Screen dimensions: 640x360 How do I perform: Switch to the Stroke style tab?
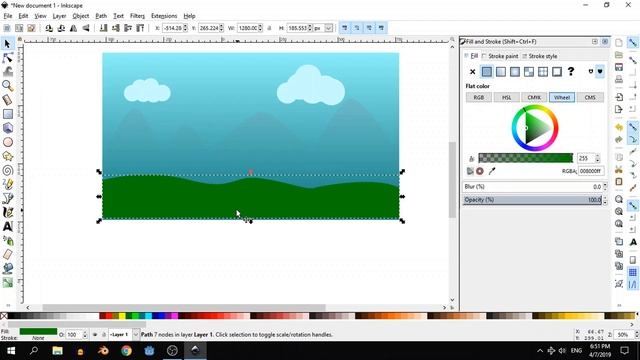click(539, 56)
